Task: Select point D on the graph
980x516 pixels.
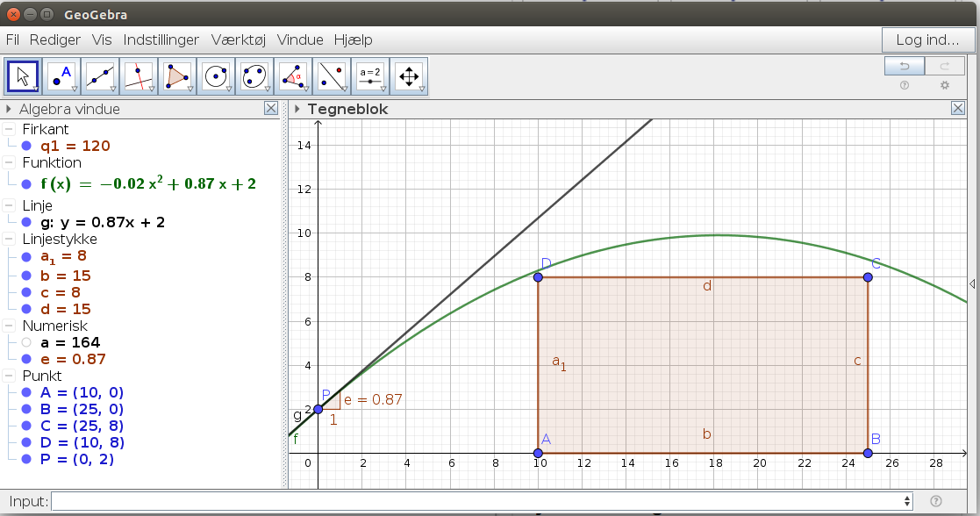Action: pyautogui.click(x=538, y=277)
